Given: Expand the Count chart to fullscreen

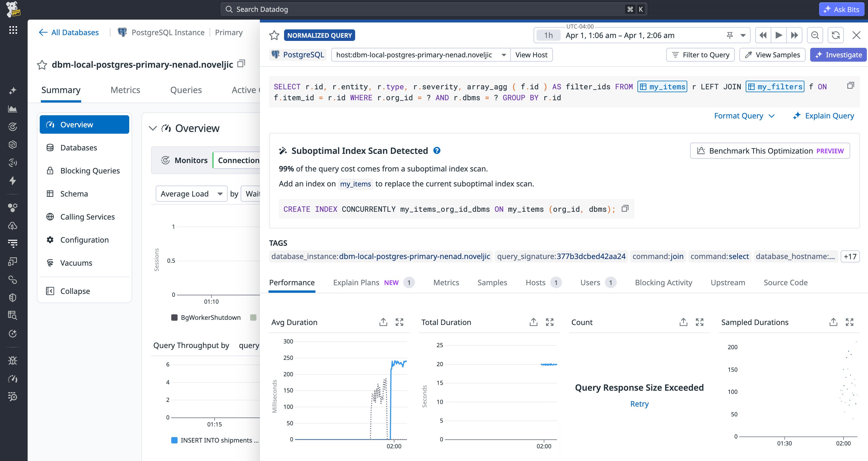Looking at the screenshot, I should pos(700,322).
